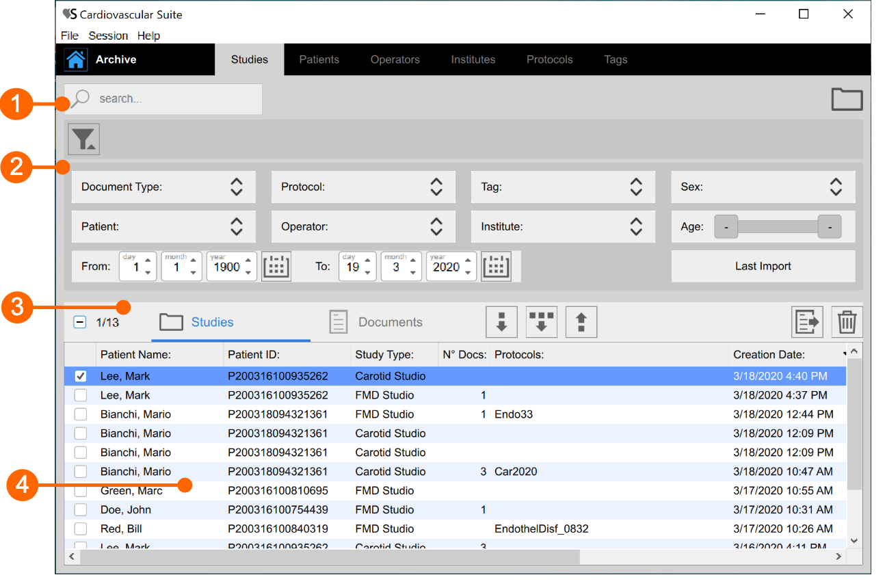Open the To date calendar picker

click(x=496, y=267)
